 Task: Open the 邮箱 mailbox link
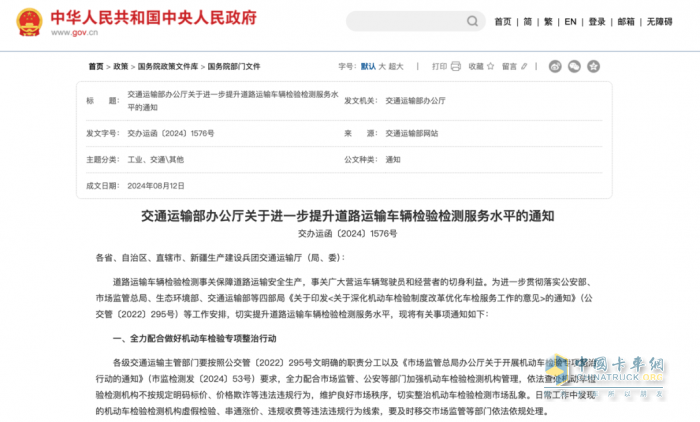(626, 21)
